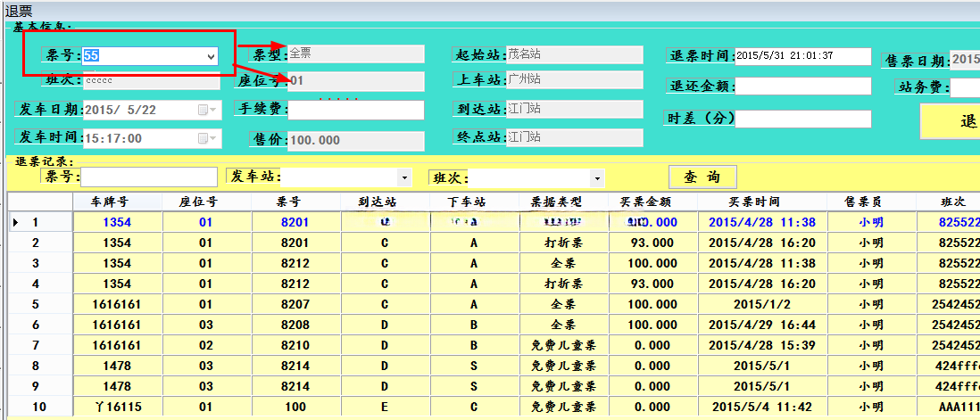Sort by the 车牌号 column header
The width and height of the screenshot is (980, 420).
118,202
